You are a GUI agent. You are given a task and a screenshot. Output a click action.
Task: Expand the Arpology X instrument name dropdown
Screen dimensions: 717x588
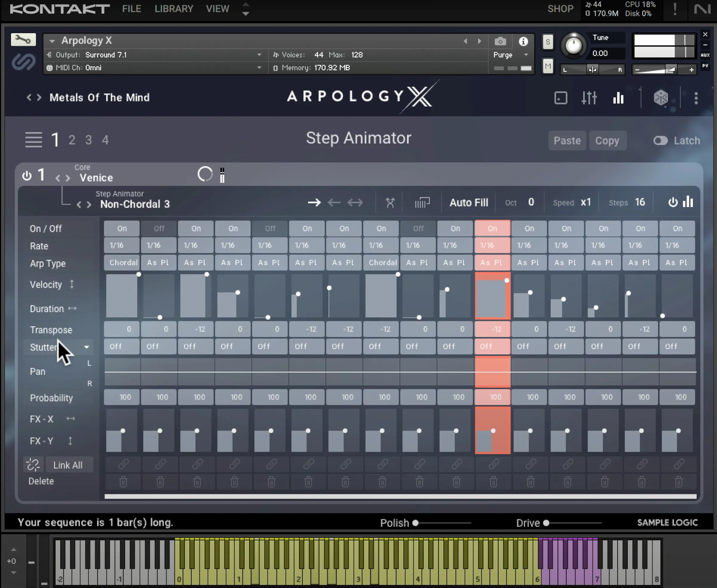tap(52, 41)
